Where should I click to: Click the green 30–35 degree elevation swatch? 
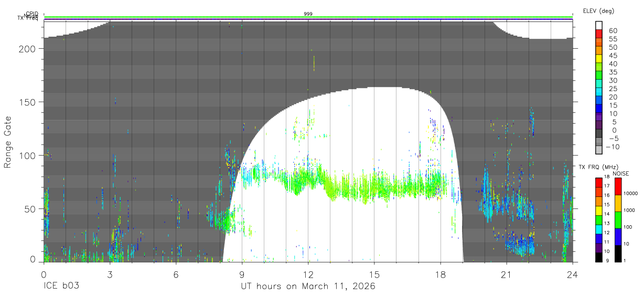tap(599, 76)
